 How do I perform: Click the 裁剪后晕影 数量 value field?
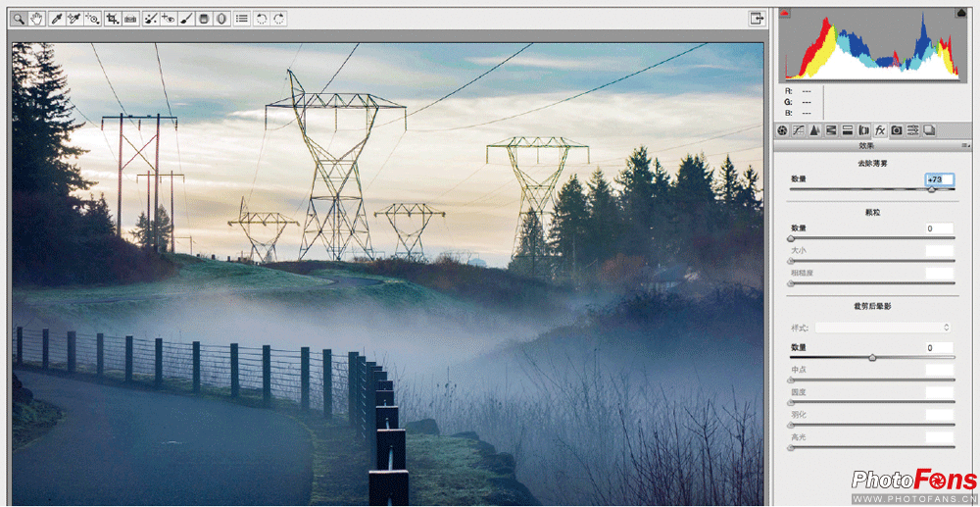(940, 347)
